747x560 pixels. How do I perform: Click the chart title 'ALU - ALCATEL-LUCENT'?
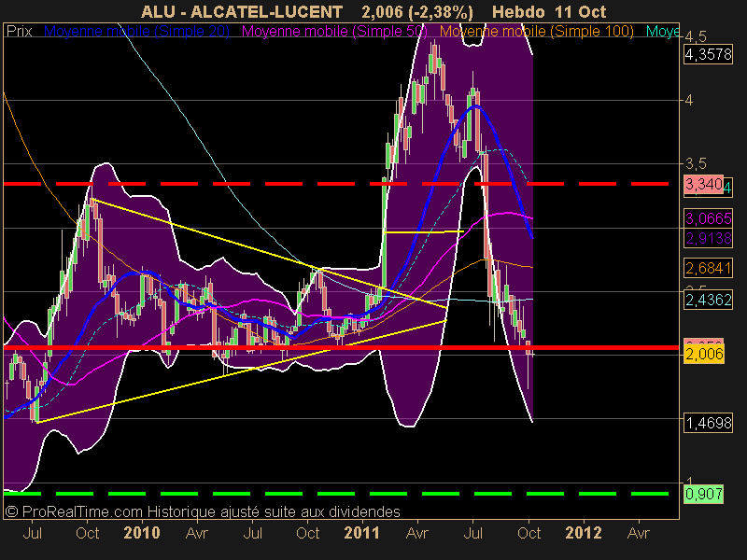(x=242, y=11)
